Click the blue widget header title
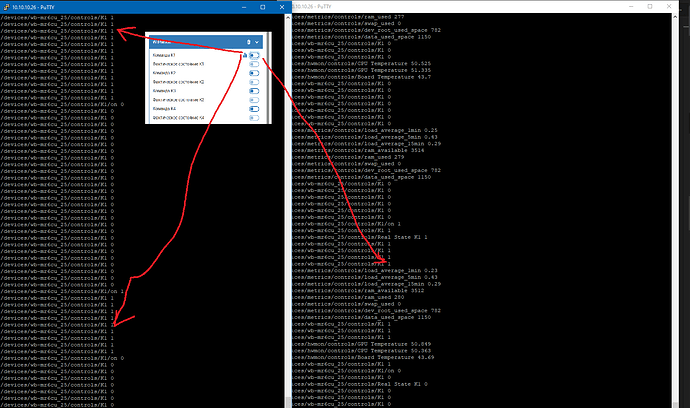This screenshot has height=408, width=690. (158, 42)
